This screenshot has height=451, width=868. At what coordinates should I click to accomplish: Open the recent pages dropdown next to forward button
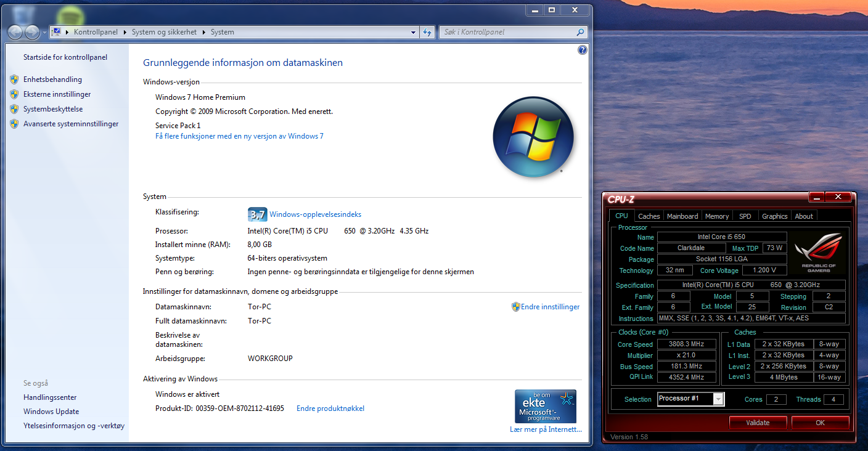[x=44, y=32]
